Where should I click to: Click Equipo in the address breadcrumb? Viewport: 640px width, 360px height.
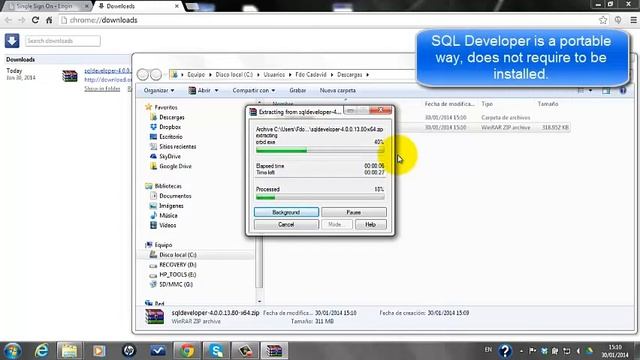point(196,75)
